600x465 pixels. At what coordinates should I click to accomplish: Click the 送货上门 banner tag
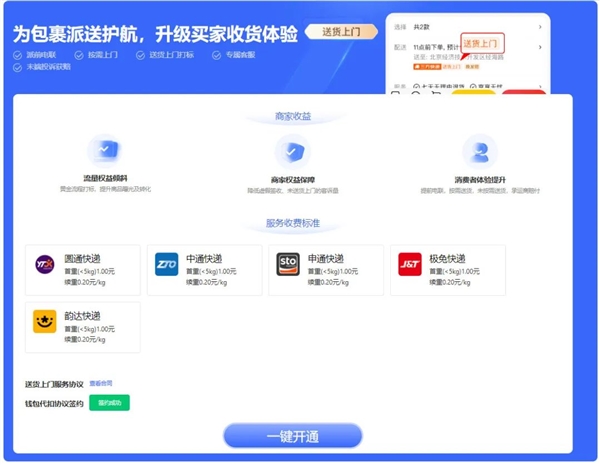point(342,32)
